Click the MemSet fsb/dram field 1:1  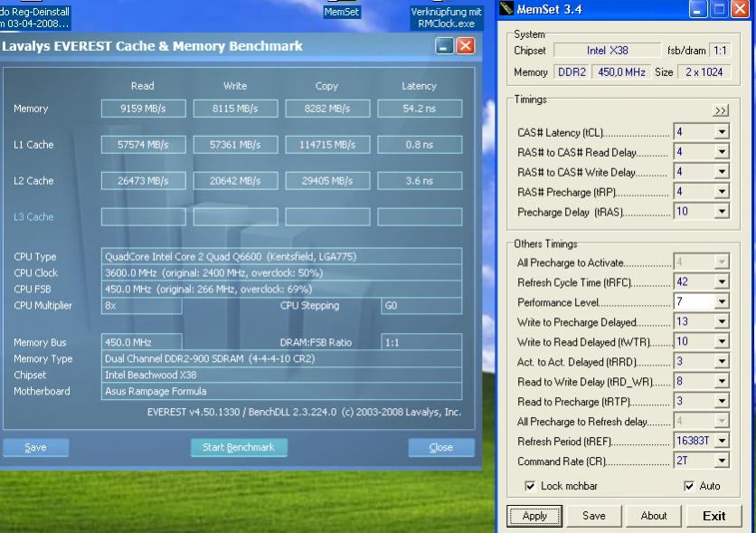720,50
